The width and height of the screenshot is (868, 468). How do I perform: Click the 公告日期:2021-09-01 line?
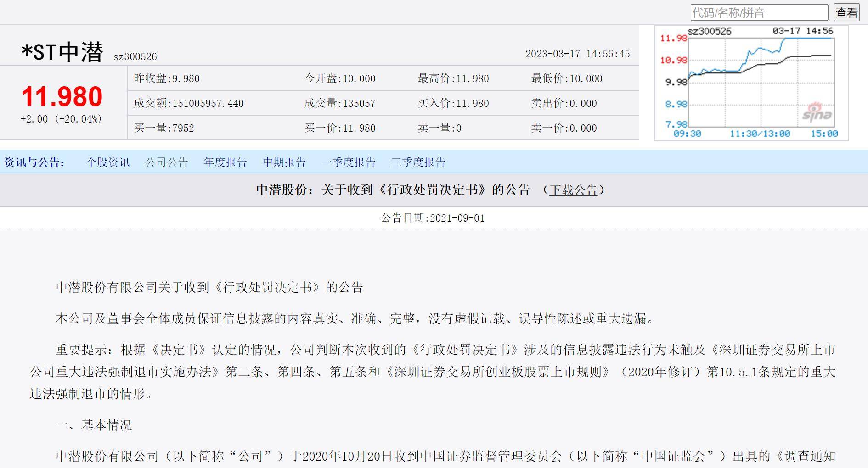[x=433, y=218]
